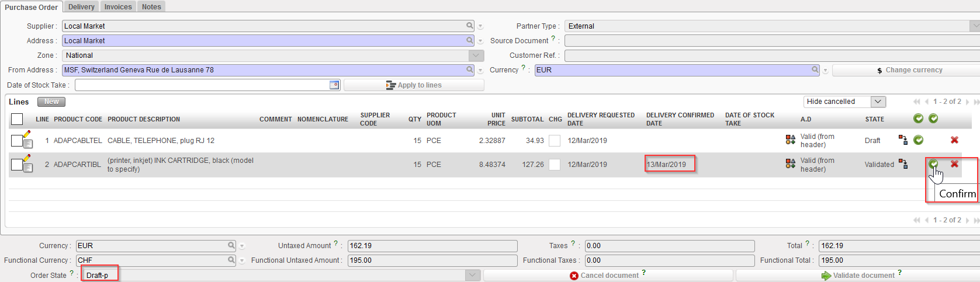This screenshot has width=980, height=282.
Task: Click magnifier in header Currency EUR field
Action: (815, 69)
